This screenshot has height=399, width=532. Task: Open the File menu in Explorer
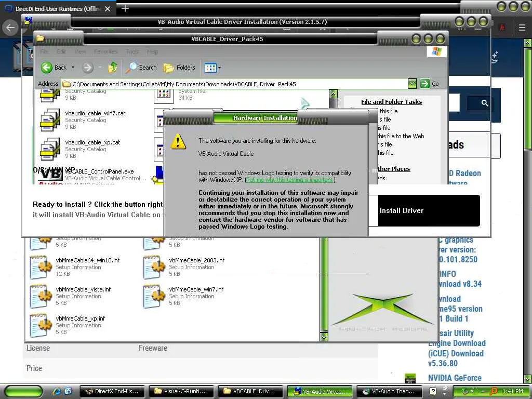click(44, 51)
